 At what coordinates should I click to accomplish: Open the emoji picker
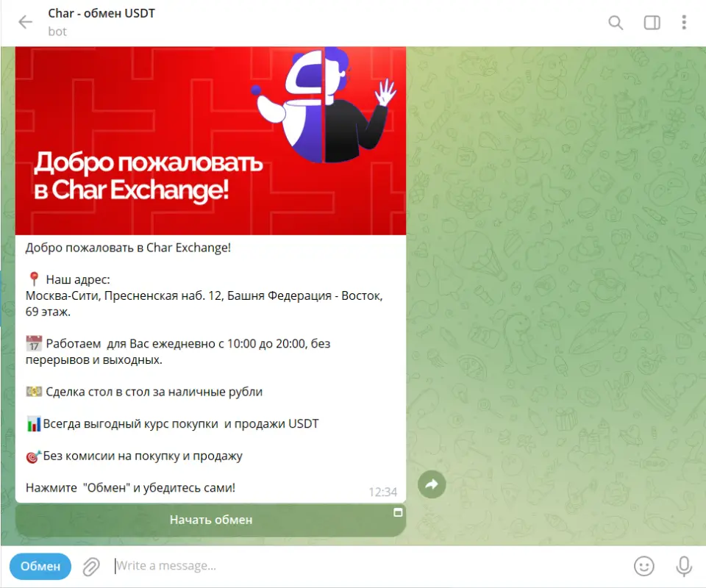click(x=644, y=566)
